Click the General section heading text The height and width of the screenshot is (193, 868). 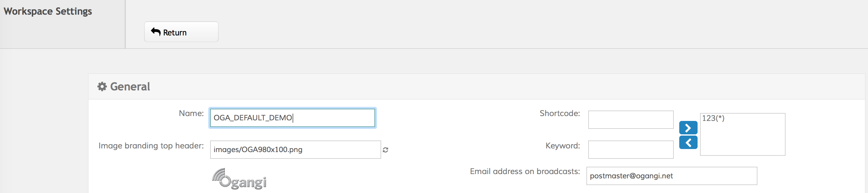click(x=130, y=86)
